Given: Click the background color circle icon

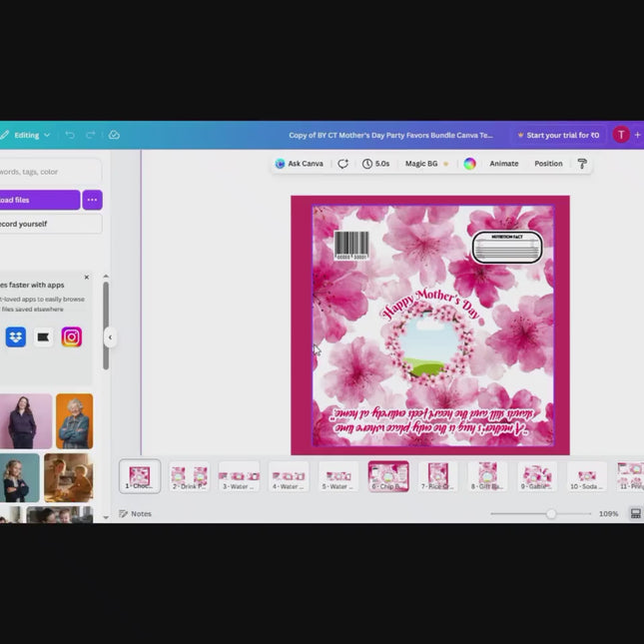Looking at the screenshot, I should 469,164.
